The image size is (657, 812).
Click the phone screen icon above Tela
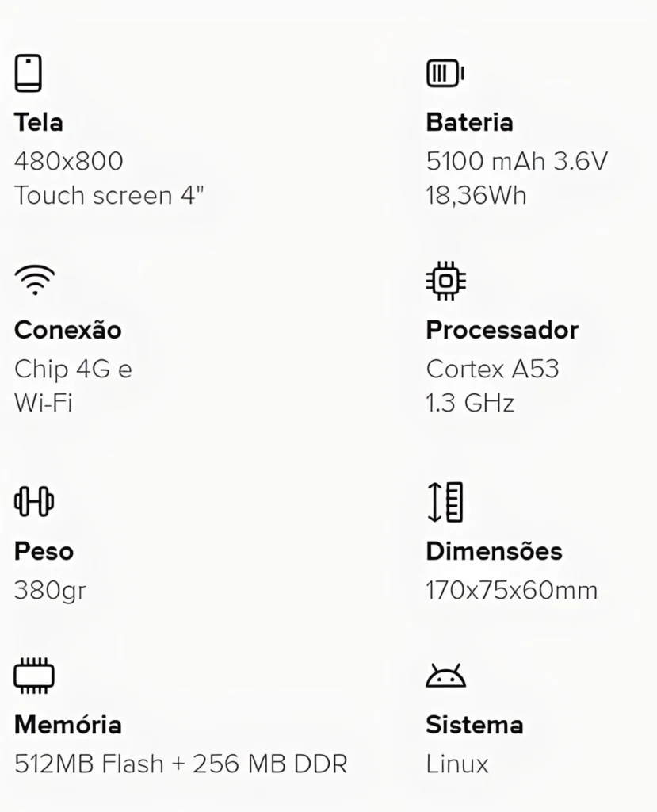pyautogui.click(x=29, y=74)
